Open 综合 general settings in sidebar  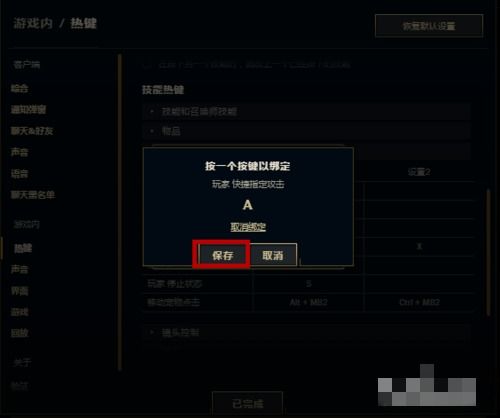pyautogui.click(x=19, y=88)
